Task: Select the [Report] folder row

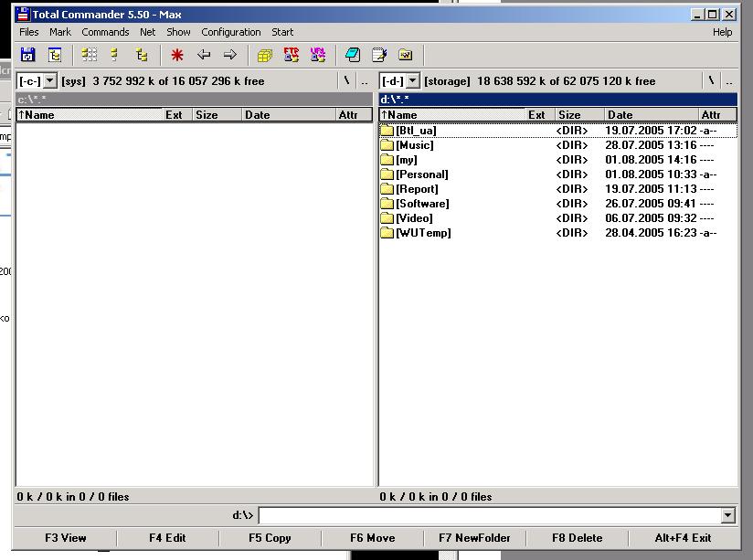Action: pos(558,189)
